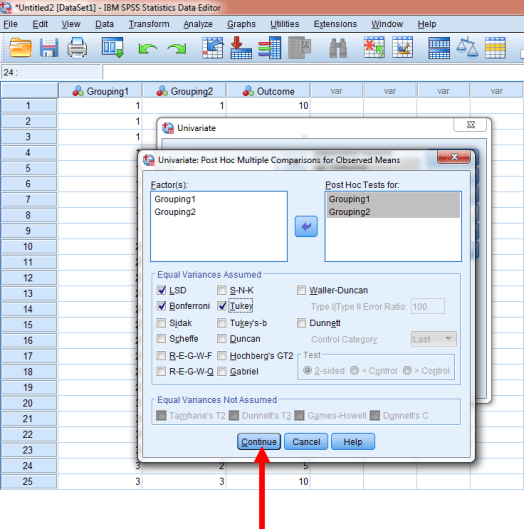Enable Tukey's-b checkbox
Image resolution: width=524 pixels, height=529 pixels.
[222, 323]
